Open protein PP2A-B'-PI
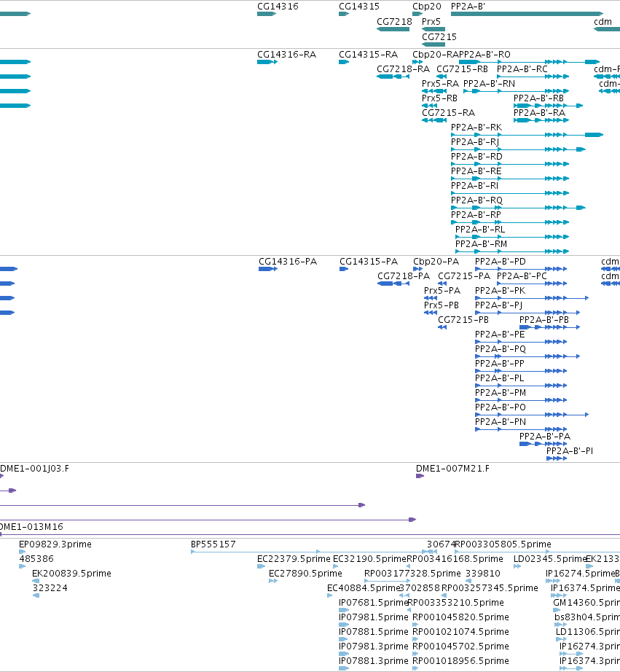Viewport: 620px width, 672px height. 570,451
